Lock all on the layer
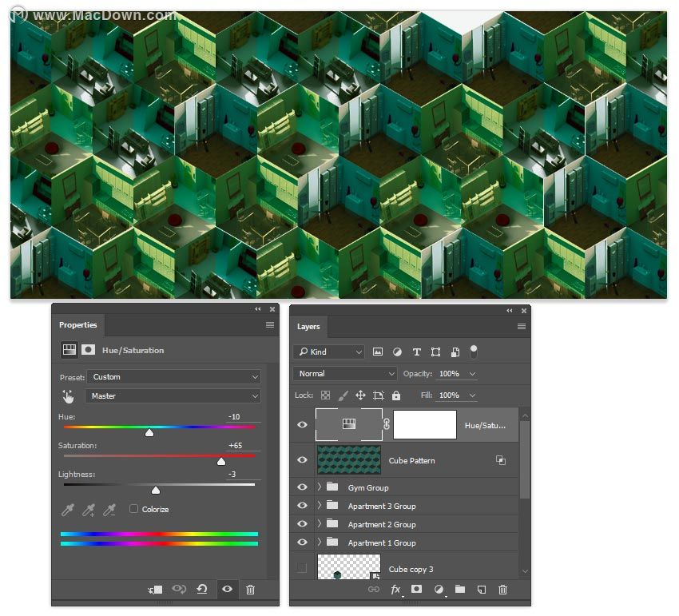Screen dimensions: 679x616 (x=396, y=395)
